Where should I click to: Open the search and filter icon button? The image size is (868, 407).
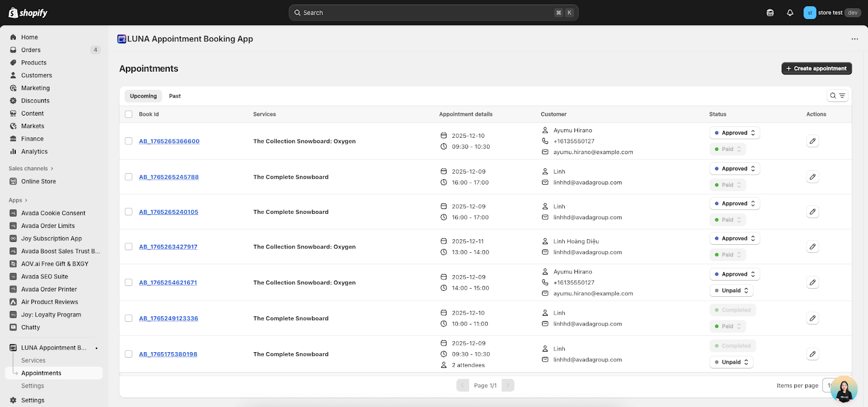838,96
